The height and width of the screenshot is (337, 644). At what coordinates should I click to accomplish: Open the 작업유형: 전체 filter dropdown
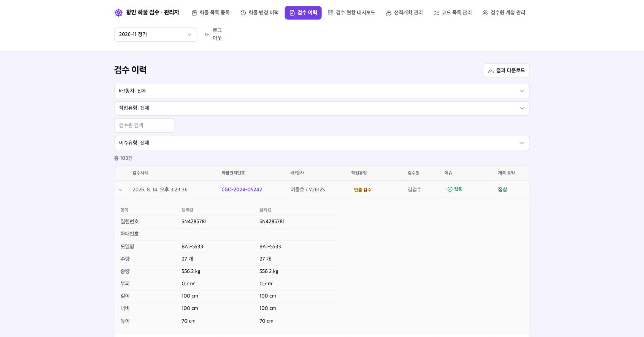coord(322,108)
